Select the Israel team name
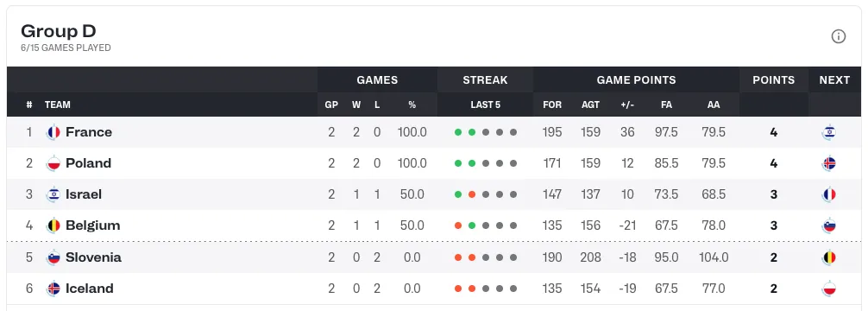The height and width of the screenshot is (311, 868). 84,194
